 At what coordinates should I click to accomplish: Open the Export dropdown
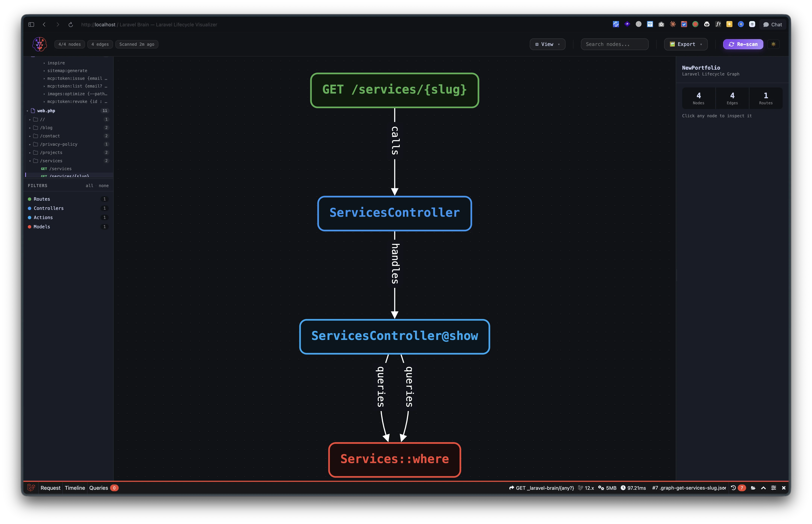point(686,44)
